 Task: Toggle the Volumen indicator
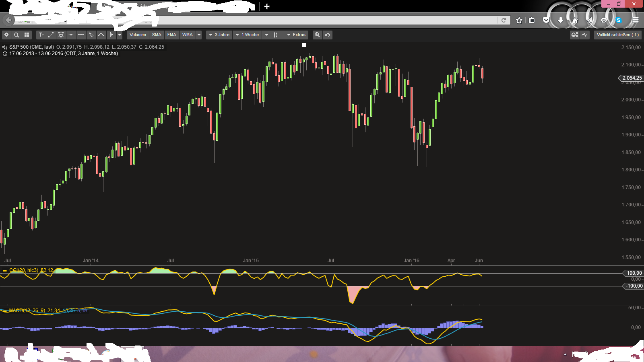(138, 35)
